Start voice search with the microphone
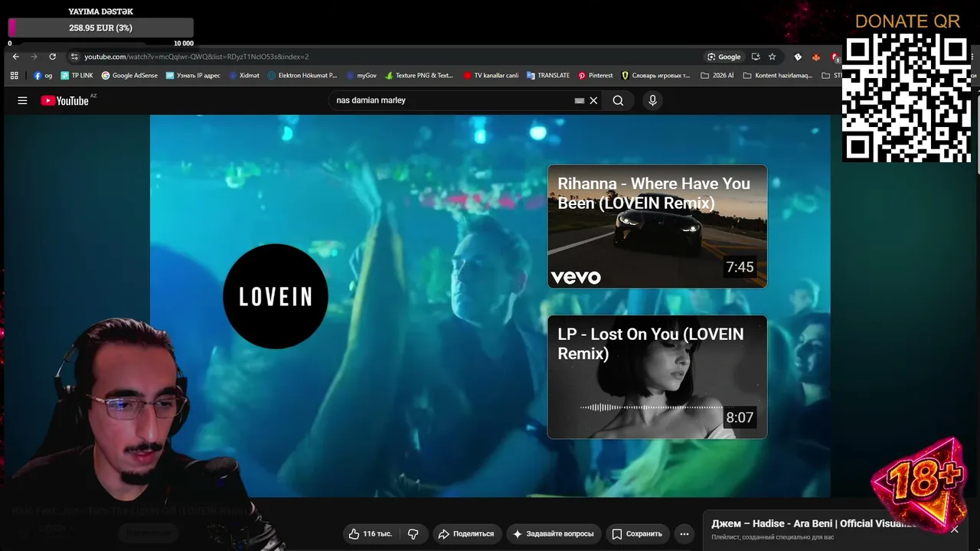The width and height of the screenshot is (980, 551). point(652,100)
